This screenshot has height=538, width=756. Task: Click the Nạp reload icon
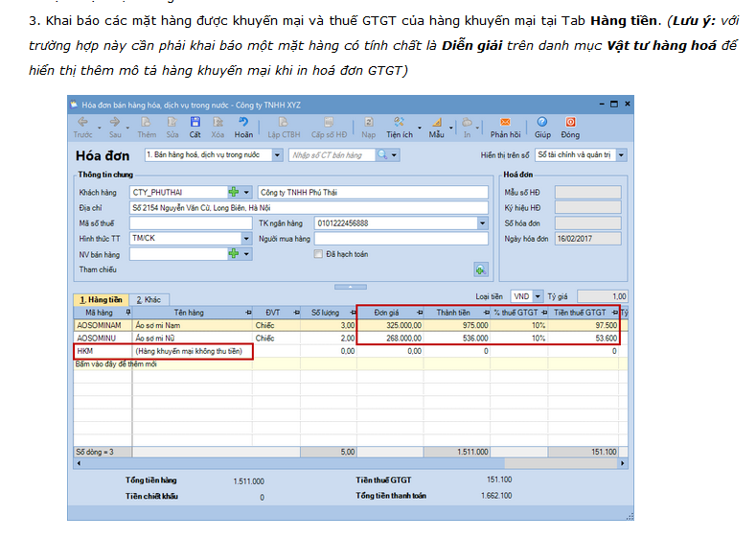pyautogui.click(x=368, y=128)
